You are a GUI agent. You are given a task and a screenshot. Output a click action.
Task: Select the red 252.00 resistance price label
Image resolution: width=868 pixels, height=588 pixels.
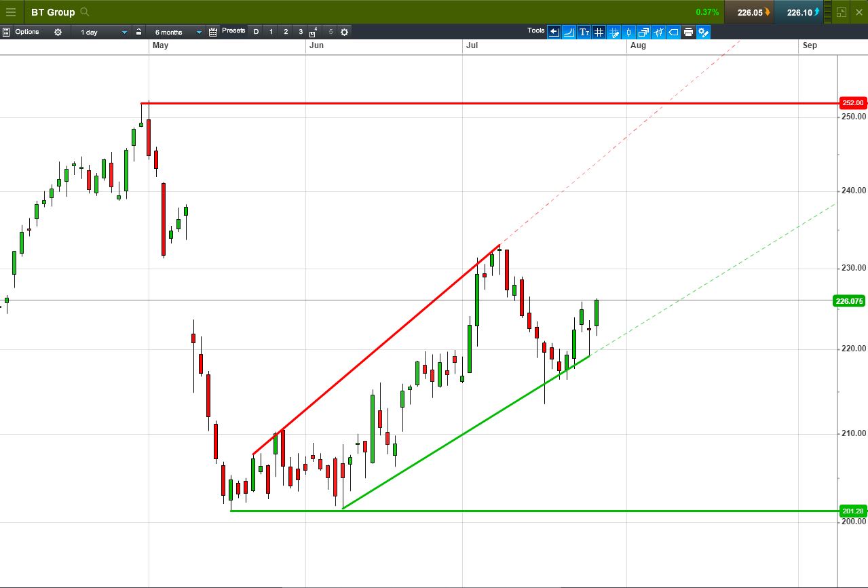tap(852, 103)
